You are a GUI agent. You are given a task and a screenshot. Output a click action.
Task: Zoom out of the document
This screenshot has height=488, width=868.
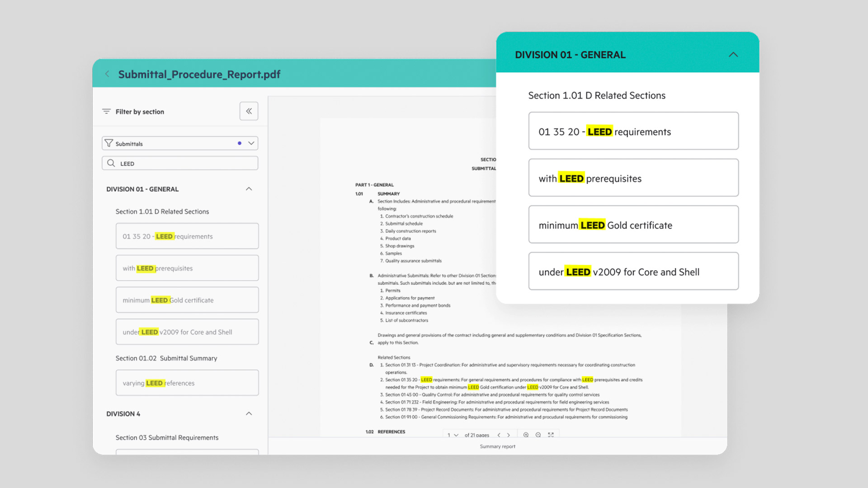(538, 435)
